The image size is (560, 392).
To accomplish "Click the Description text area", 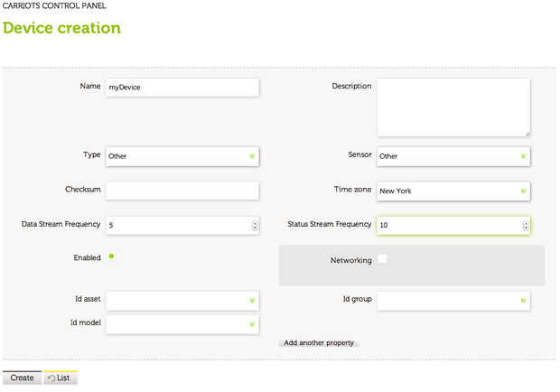I will tap(453, 107).
